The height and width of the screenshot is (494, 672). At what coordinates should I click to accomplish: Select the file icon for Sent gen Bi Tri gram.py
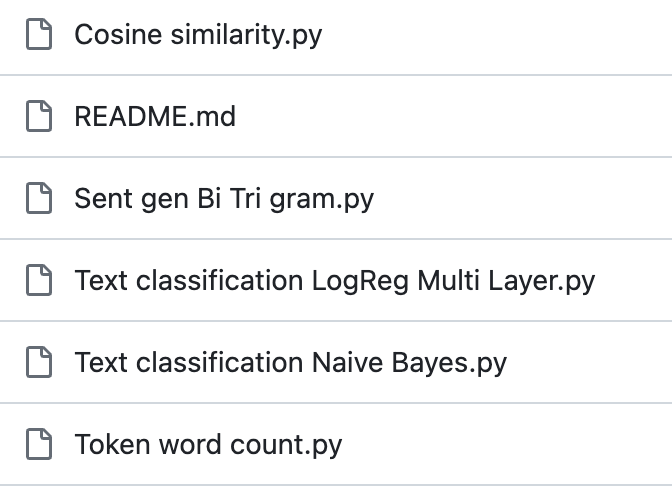tap(39, 198)
